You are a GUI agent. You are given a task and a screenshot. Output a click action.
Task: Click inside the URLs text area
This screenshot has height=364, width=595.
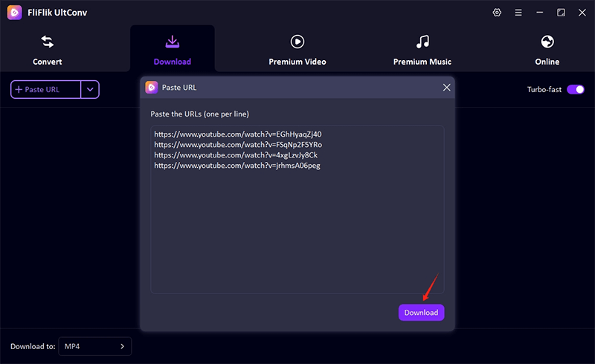tap(297, 209)
